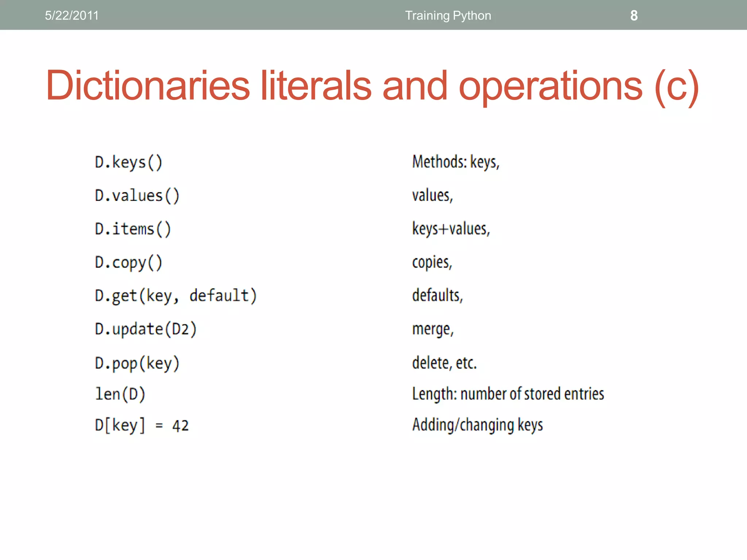Select the D.copy() code line
Viewport: 747px width, 560px height.
(x=128, y=263)
